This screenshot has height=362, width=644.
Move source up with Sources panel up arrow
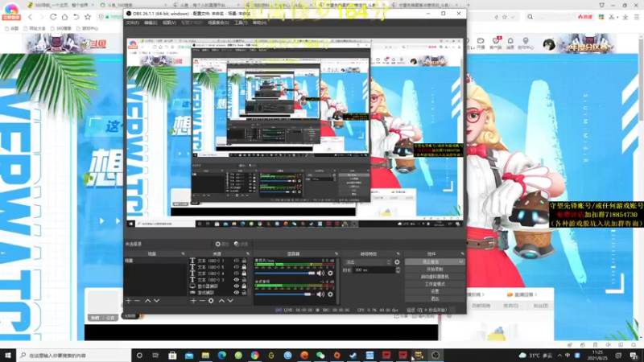pyautogui.click(x=221, y=301)
